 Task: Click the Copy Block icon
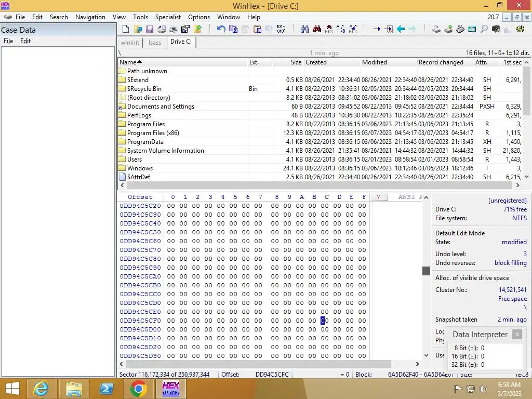pyautogui.click(x=233, y=29)
